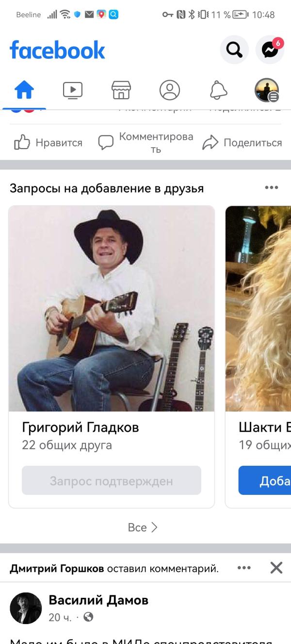Open Marketplace storefront icon
Image resolution: width=291 pixels, height=644 pixels.
121,90
